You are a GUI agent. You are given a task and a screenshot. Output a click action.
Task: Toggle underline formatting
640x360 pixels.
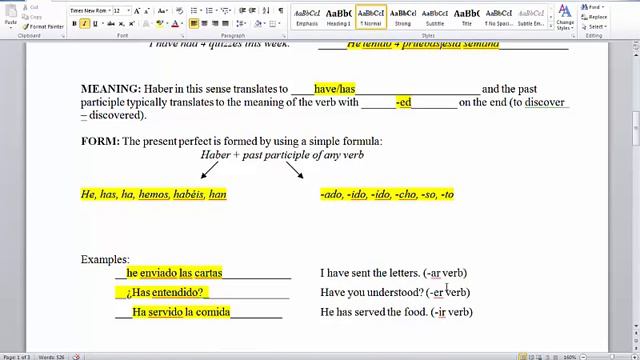coord(95,24)
